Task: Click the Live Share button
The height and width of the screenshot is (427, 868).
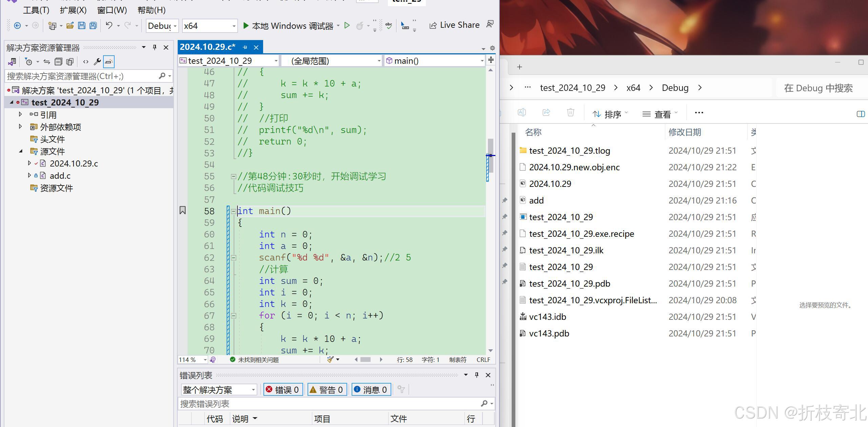Action: 454,25
